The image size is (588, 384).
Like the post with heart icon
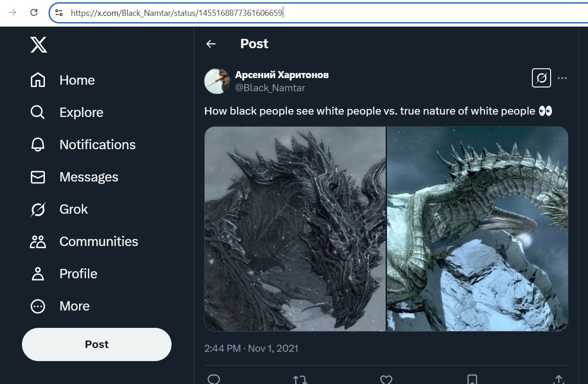tap(386, 379)
